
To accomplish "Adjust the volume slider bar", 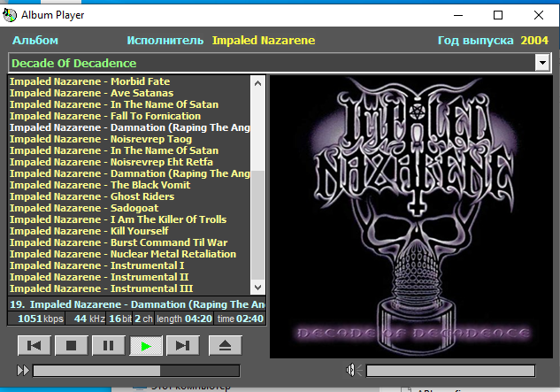I will pos(450,371).
